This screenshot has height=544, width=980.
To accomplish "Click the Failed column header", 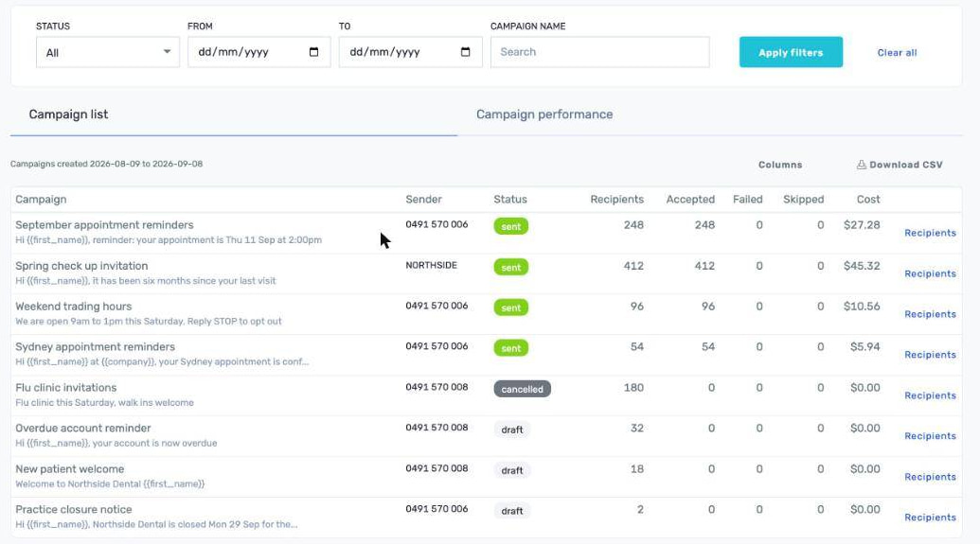I will tap(747, 200).
